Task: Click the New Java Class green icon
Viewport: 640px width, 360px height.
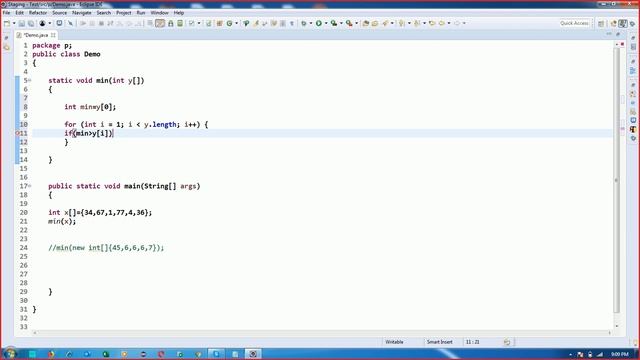Action: click(x=229, y=24)
